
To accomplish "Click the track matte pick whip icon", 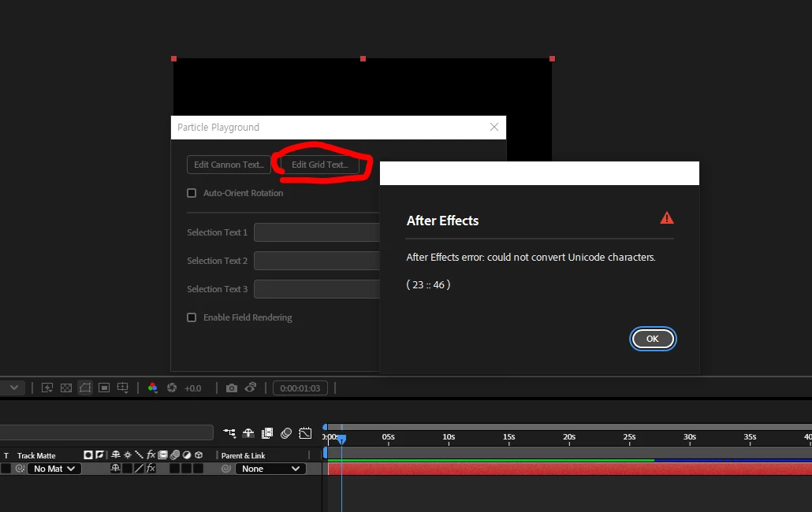I will (x=20, y=469).
